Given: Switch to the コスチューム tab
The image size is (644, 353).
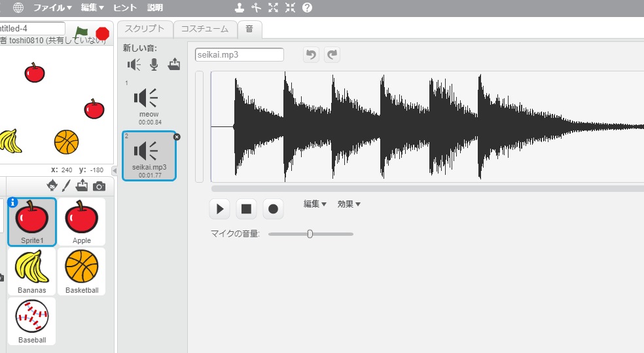Looking at the screenshot, I should click(205, 29).
